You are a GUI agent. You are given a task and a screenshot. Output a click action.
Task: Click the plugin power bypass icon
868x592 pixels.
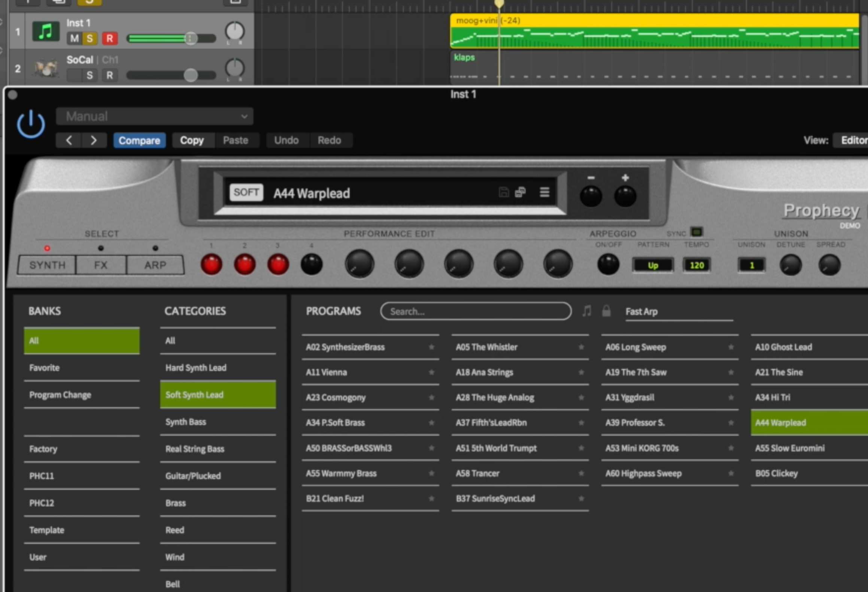pos(31,124)
